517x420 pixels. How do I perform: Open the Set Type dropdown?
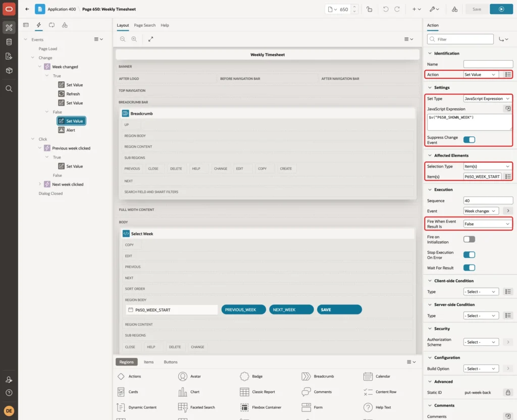(x=488, y=98)
